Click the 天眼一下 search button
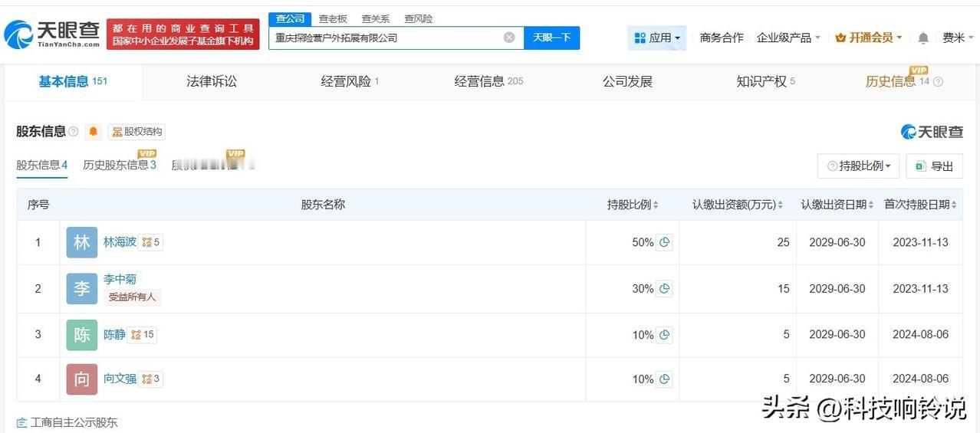 pos(551,38)
